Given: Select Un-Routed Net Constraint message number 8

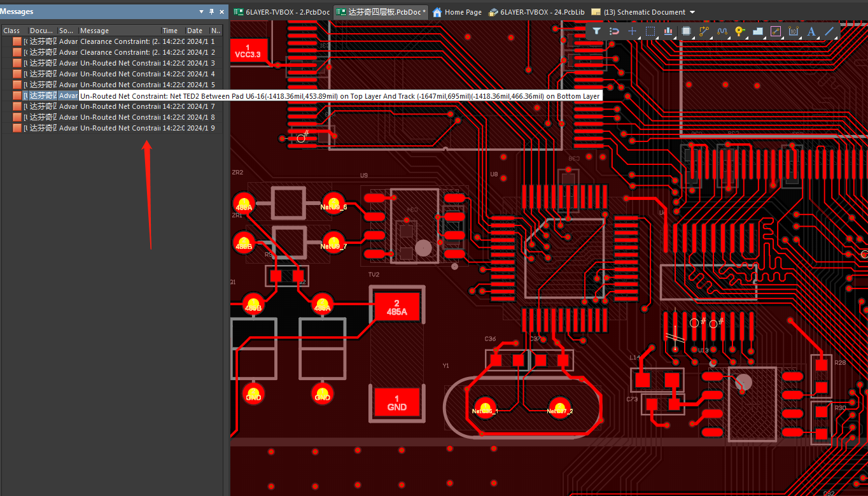Looking at the screenshot, I should pos(112,117).
